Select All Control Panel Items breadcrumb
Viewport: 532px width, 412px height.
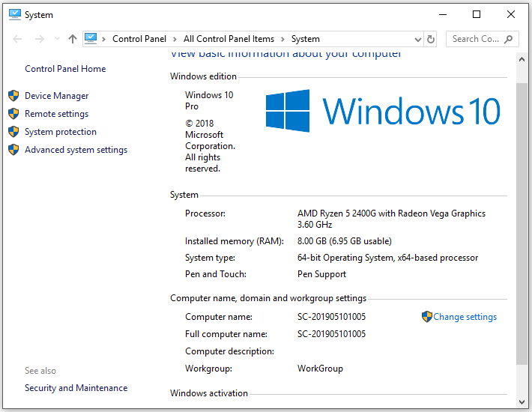click(229, 39)
